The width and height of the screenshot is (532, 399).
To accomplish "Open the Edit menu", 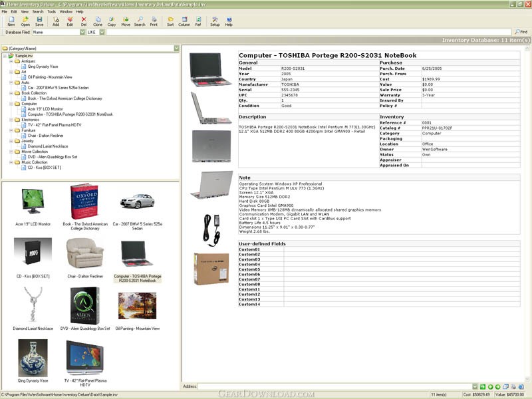I will [x=14, y=11].
